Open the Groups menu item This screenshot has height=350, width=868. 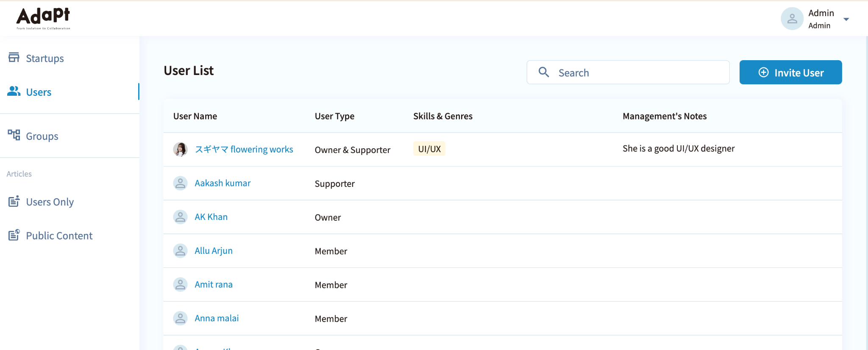tap(42, 136)
